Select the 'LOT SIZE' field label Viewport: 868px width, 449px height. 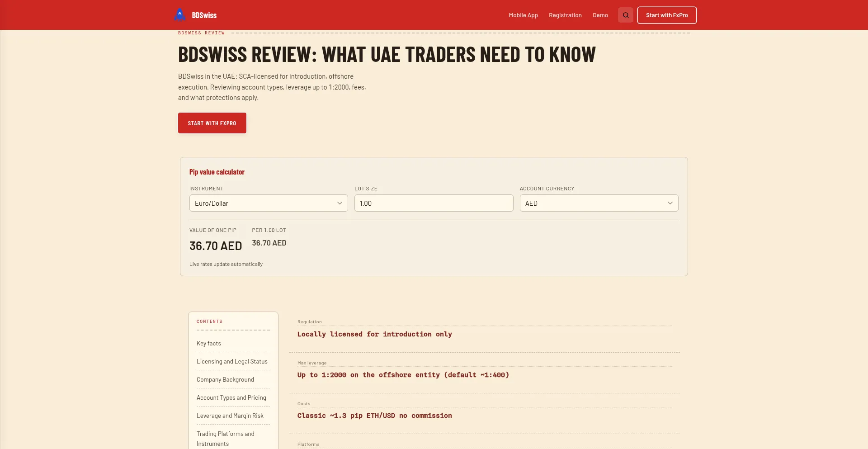366,189
